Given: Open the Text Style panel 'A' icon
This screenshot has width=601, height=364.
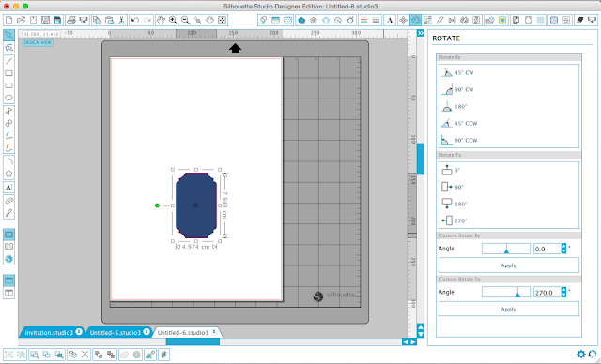Looking at the screenshot, I should [x=390, y=21].
